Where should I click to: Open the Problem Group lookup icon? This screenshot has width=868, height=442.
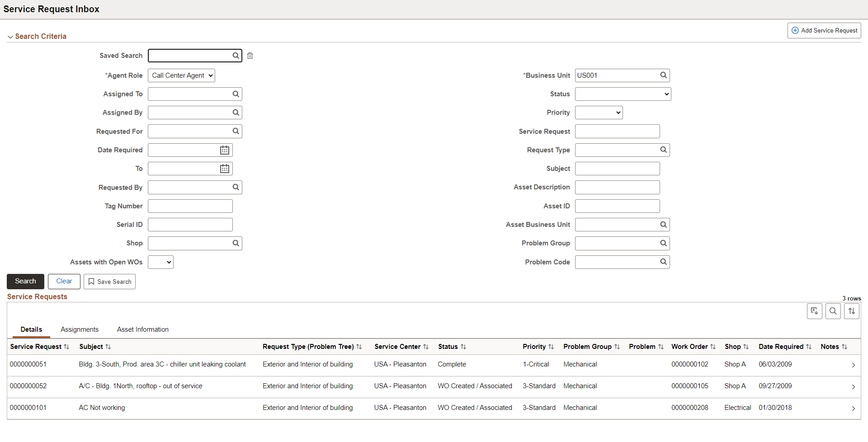click(x=663, y=243)
